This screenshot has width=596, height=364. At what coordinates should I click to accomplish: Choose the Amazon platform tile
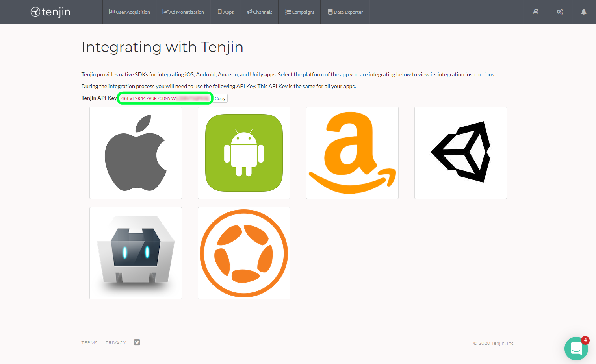(352, 153)
